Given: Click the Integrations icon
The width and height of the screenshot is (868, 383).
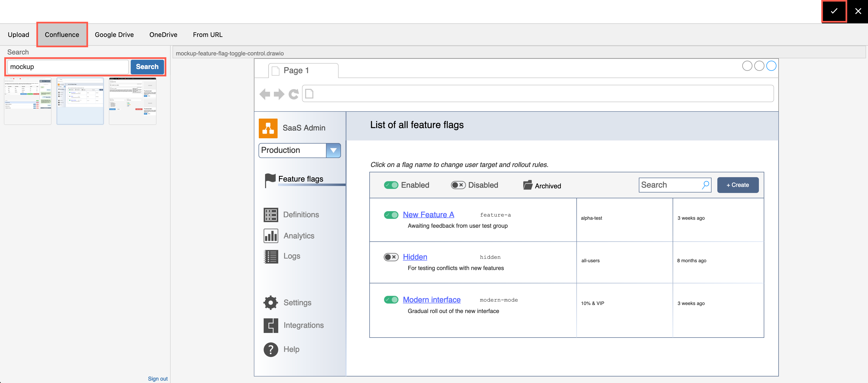Looking at the screenshot, I should point(270,325).
